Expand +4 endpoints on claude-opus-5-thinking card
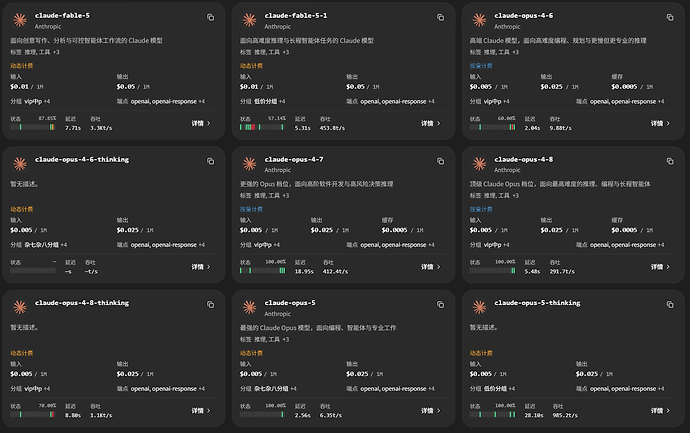 point(661,389)
